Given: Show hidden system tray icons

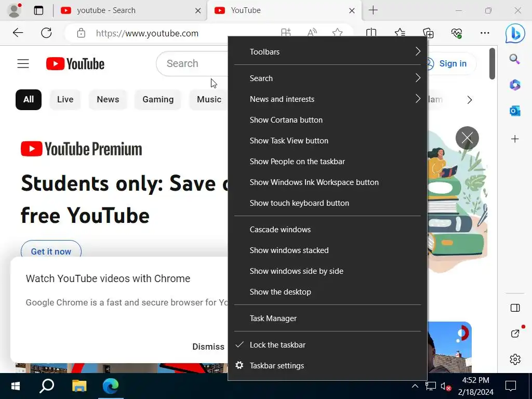Looking at the screenshot, I should click(415, 386).
